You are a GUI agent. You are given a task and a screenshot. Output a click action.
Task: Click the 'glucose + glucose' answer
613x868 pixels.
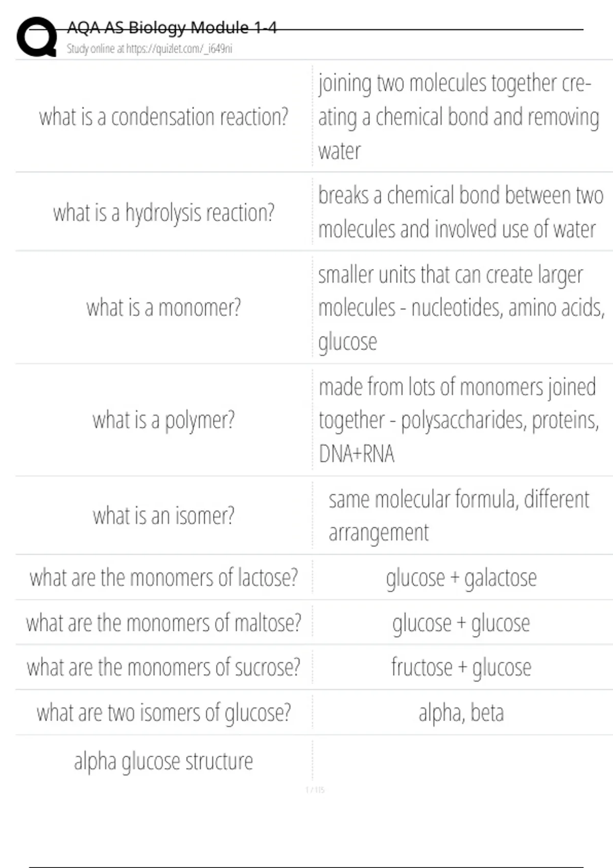(461, 623)
